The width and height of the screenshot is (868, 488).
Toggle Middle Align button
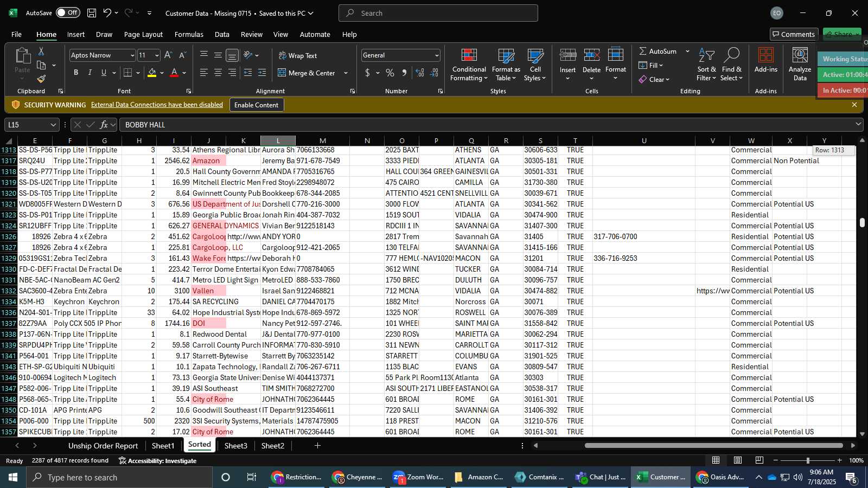[x=218, y=55]
